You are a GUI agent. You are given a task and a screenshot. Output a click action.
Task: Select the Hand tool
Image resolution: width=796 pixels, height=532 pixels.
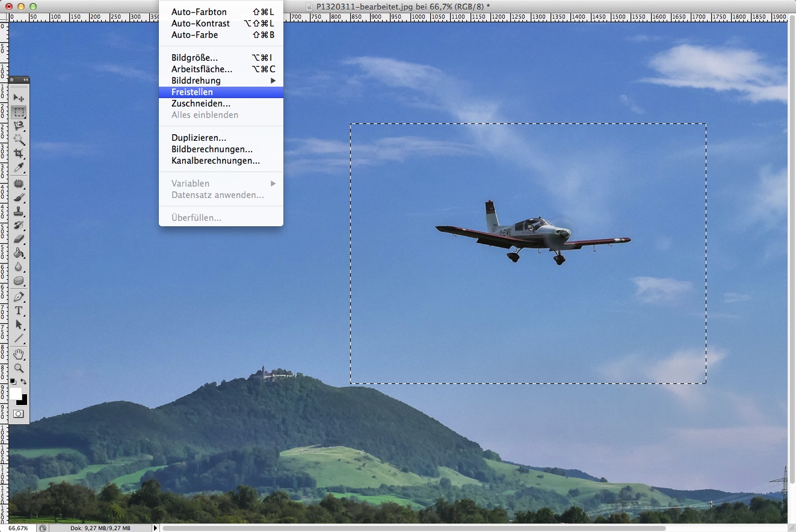(19, 354)
